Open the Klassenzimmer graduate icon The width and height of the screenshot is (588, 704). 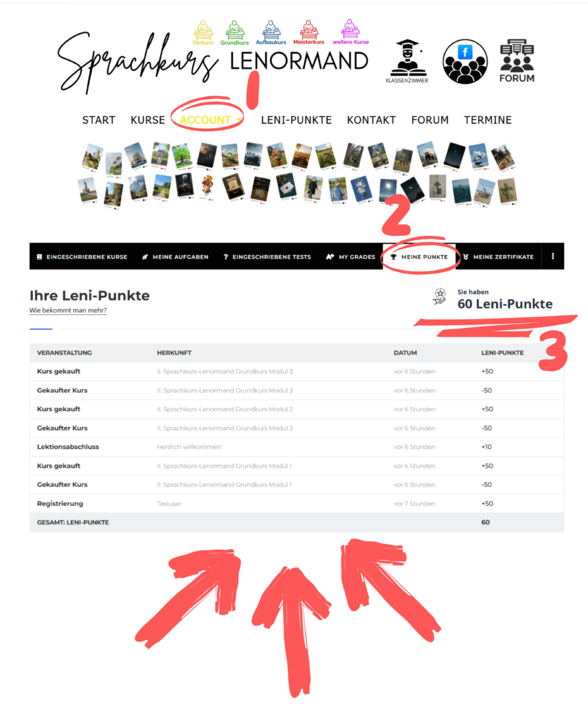tap(407, 61)
